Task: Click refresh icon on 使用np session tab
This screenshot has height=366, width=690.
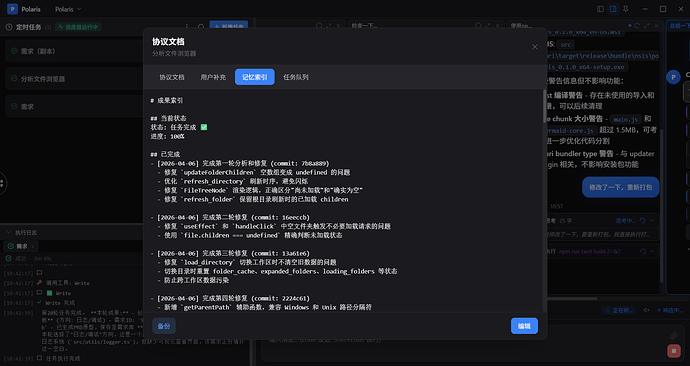Action: coord(637,26)
